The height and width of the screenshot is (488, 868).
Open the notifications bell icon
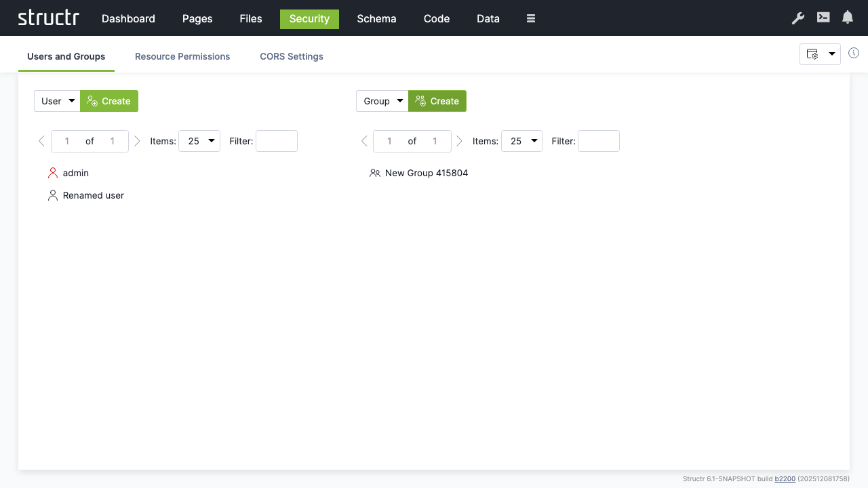pos(847,17)
